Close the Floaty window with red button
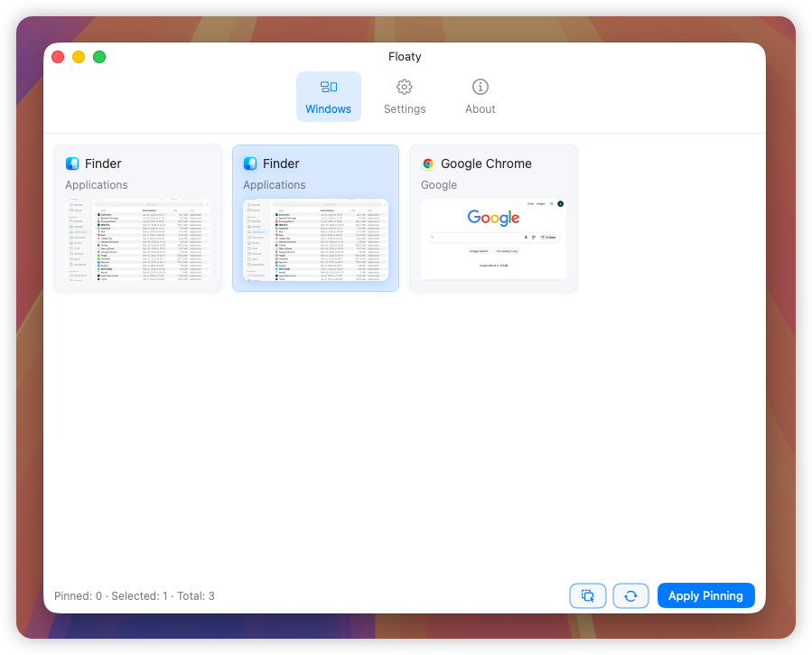812x655 pixels. (x=58, y=57)
